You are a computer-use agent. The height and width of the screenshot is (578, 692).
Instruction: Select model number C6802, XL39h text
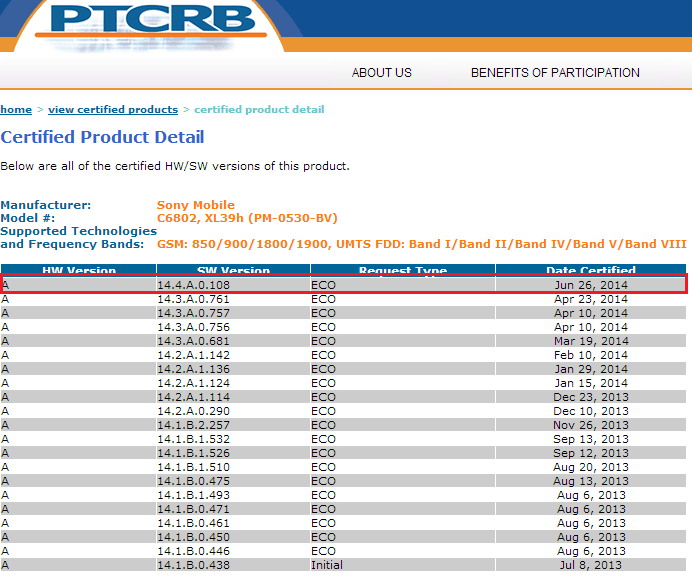247,218
